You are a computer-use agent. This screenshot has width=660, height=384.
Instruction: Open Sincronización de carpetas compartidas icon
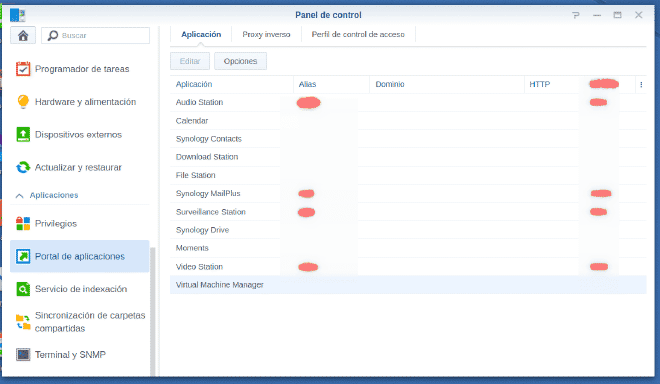pyautogui.click(x=23, y=322)
